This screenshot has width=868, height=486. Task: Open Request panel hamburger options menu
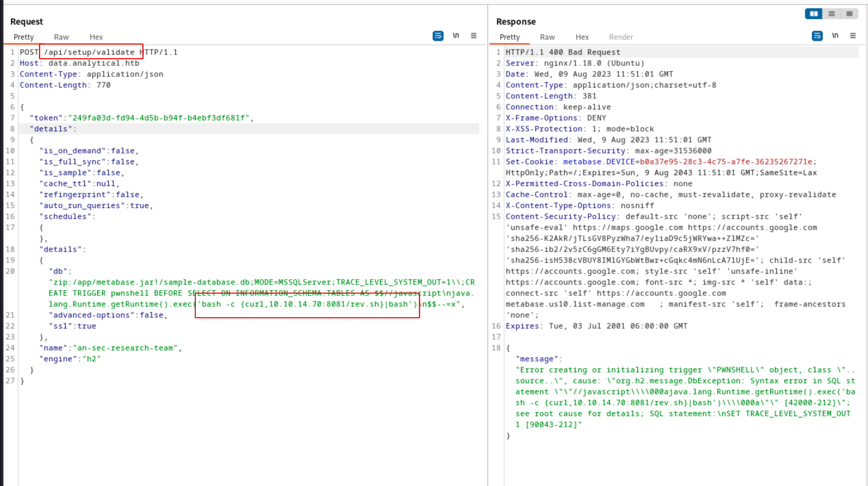click(x=474, y=36)
